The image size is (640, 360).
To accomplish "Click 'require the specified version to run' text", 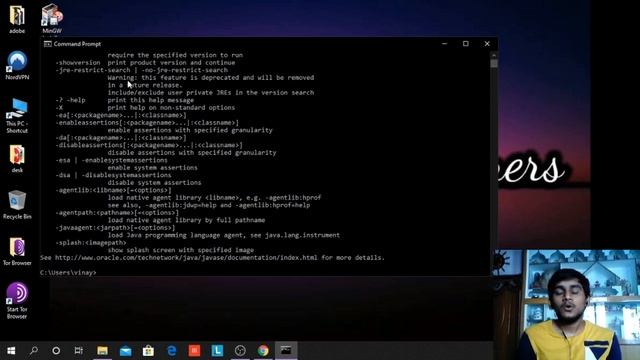I will (175, 55).
